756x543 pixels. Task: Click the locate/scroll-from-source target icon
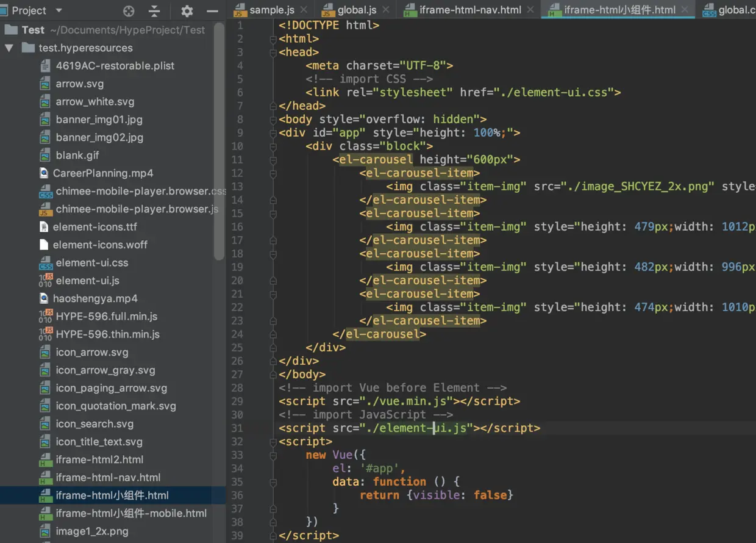[129, 11]
